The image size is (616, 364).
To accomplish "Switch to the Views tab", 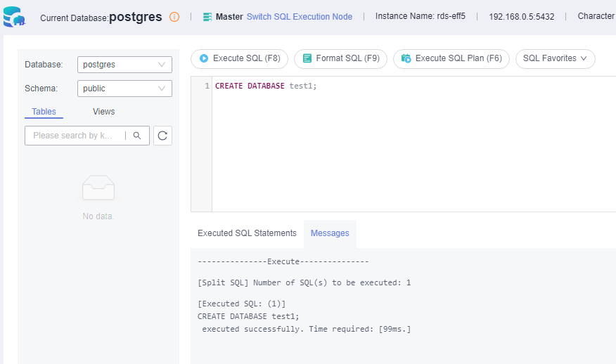I will point(103,112).
